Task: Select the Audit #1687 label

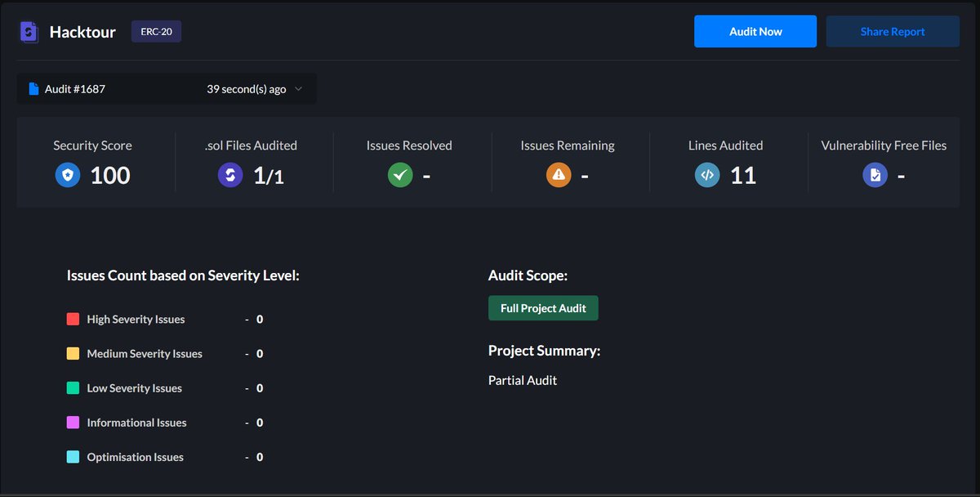Action: (75, 88)
